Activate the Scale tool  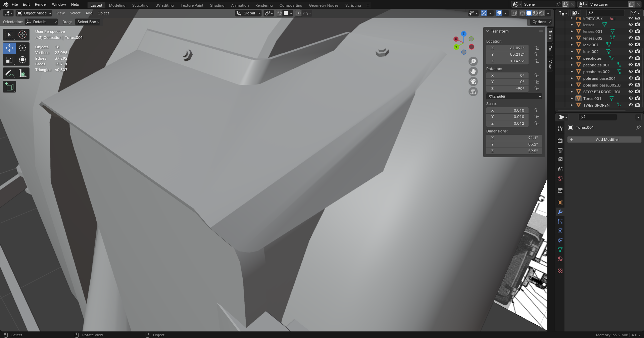pos(9,60)
